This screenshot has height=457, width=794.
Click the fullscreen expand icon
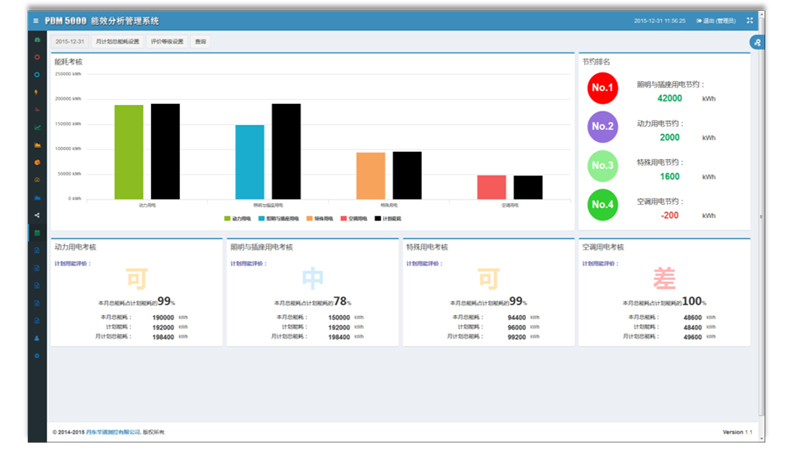[x=750, y=20]
